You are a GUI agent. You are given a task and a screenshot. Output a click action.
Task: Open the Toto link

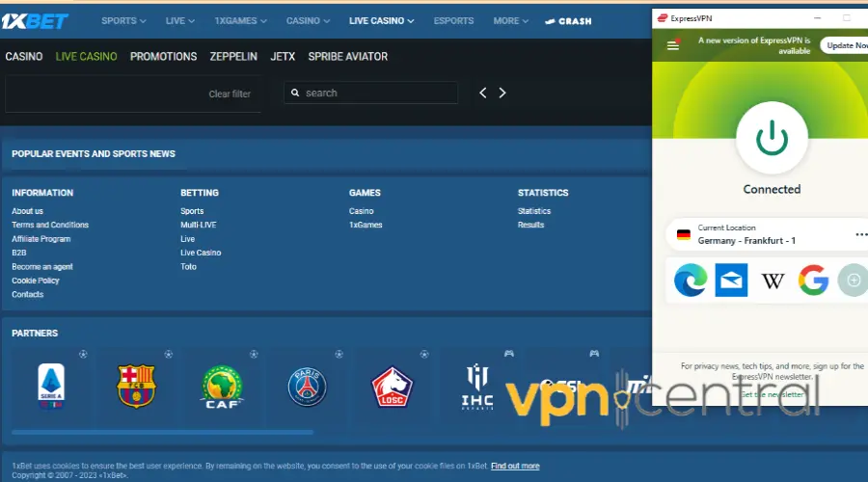188,267
